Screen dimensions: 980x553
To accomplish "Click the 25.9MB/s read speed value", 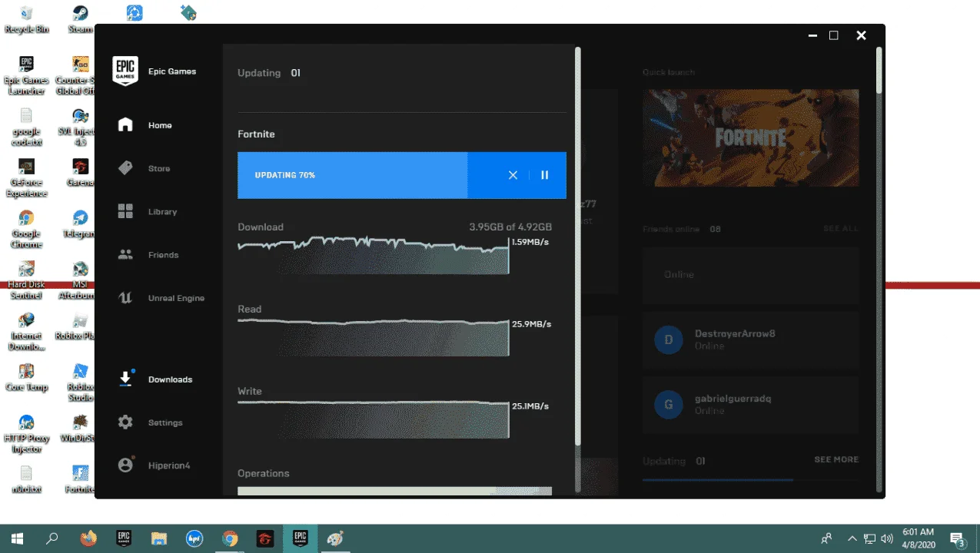I will [531, 324].
